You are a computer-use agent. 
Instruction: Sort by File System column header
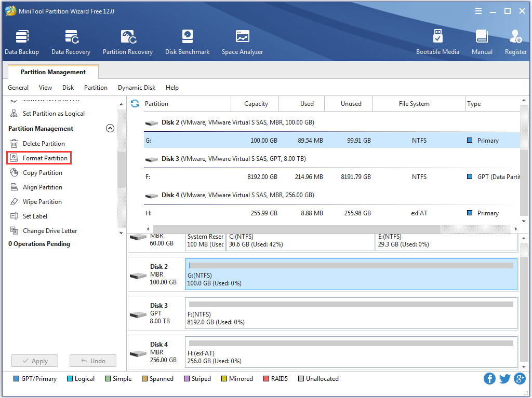click(x=419, y=103)
